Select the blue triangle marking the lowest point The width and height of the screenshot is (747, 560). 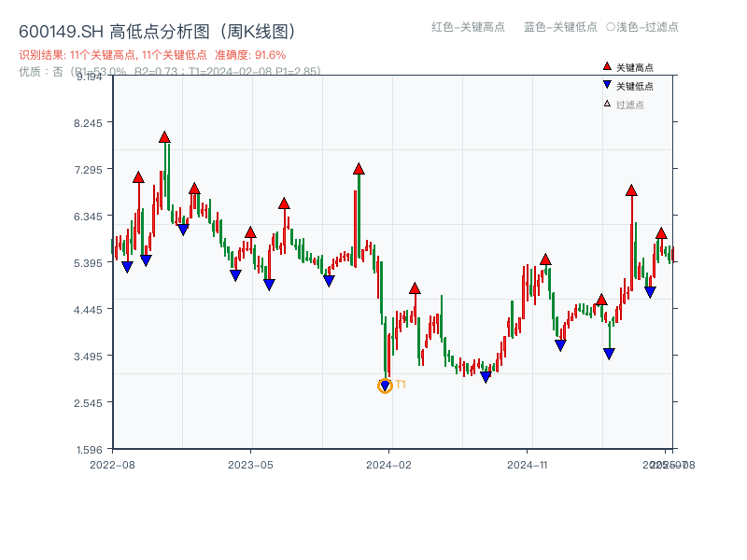386,384
